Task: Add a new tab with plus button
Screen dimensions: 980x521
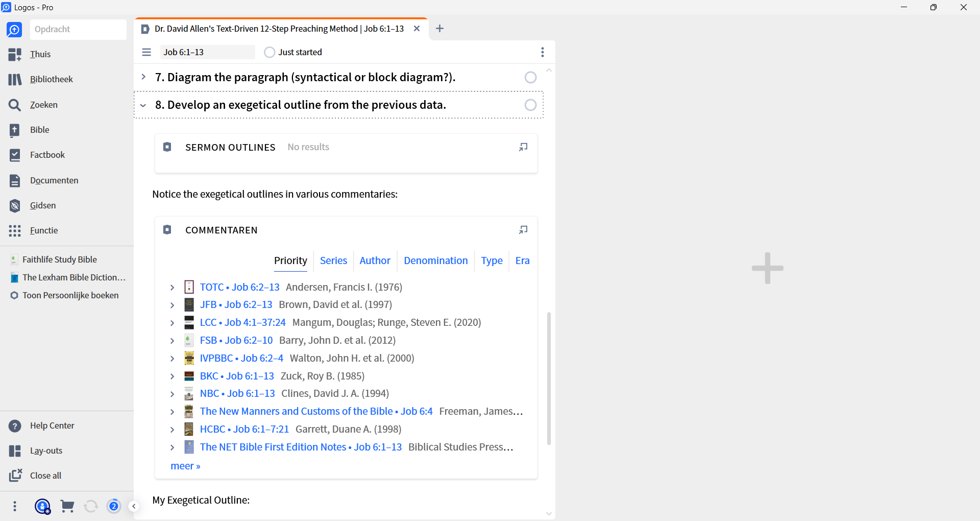Action: 439,29
